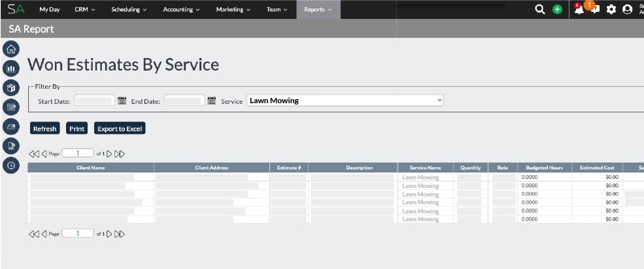Click the search magnifier icon
The image size is (644, 269).
click(539, 9)
